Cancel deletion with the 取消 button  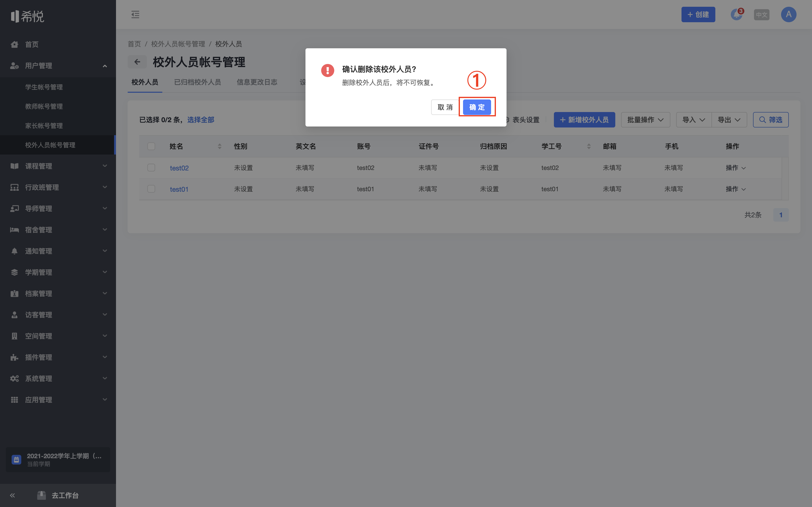point(445,107)
